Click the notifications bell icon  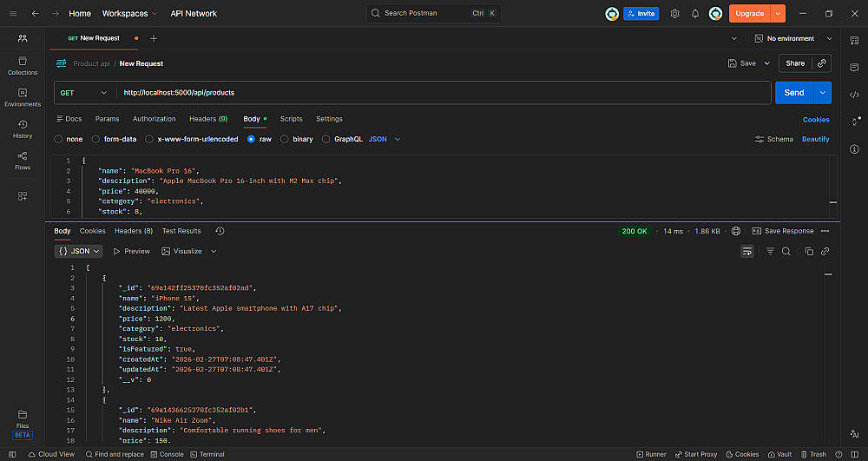pos(694,14)
